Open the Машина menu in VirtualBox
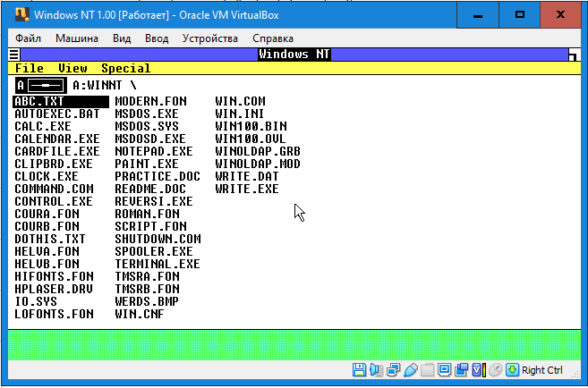The image size is (588, 388). point(77,38)
